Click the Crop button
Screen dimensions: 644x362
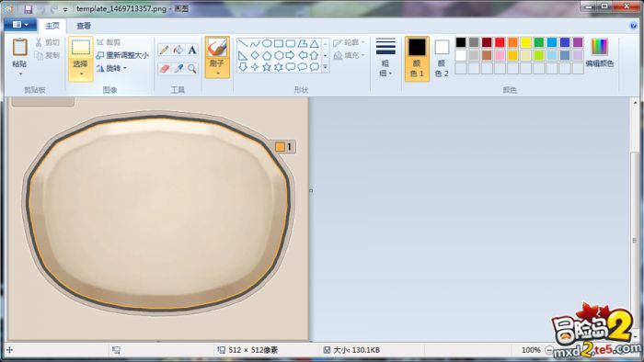pyautogui.click(x=109, y=42)
